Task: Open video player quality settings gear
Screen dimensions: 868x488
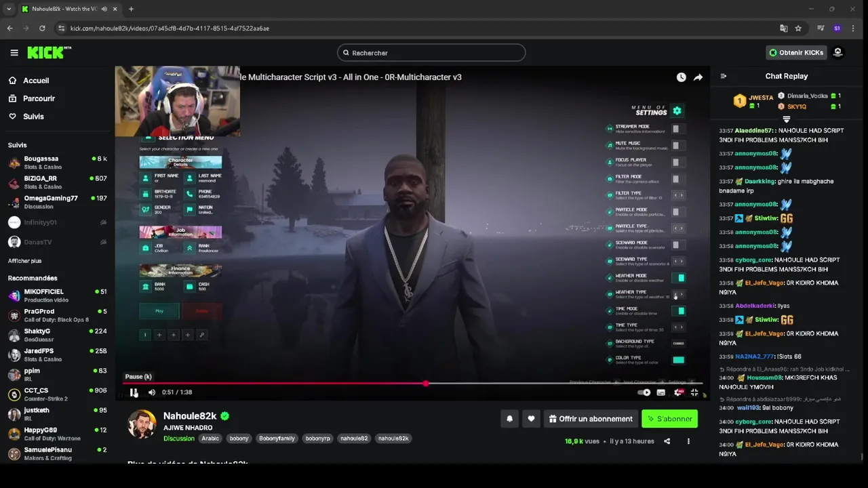Action: click(677, 392)
